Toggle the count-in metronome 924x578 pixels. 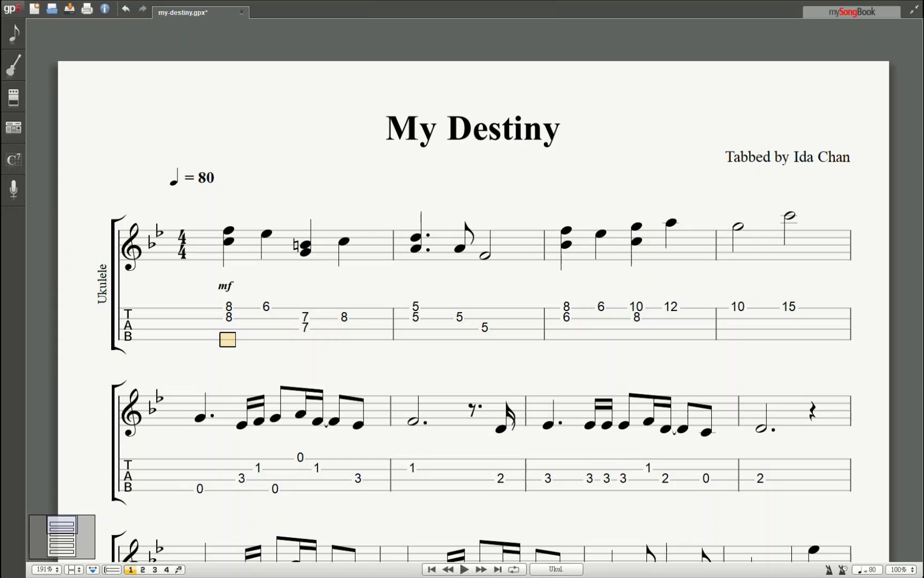pos(843,570)
